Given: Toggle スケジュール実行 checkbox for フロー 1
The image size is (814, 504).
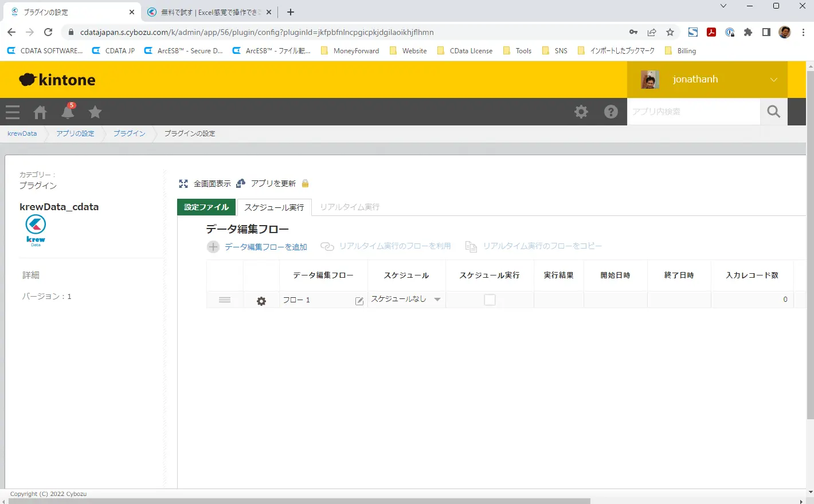Looking at the screenshot, I should pyautogui.click(x=490, y=300).
